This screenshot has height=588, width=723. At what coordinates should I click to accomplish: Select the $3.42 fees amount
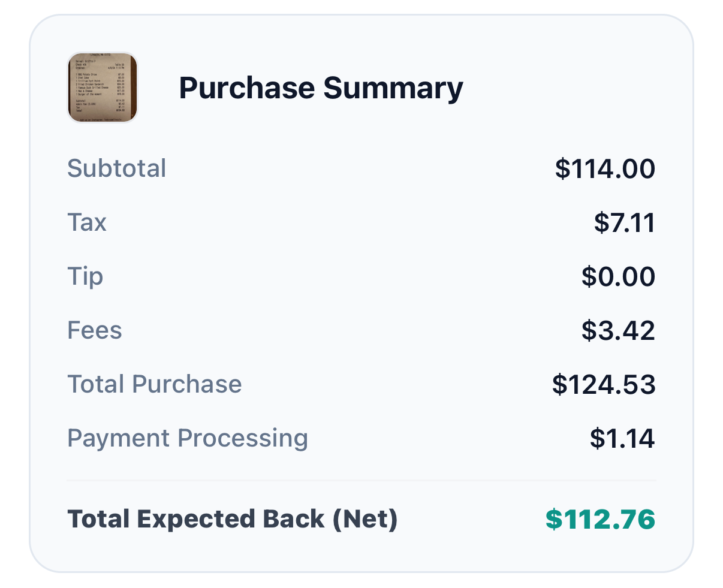click(619, 330)
